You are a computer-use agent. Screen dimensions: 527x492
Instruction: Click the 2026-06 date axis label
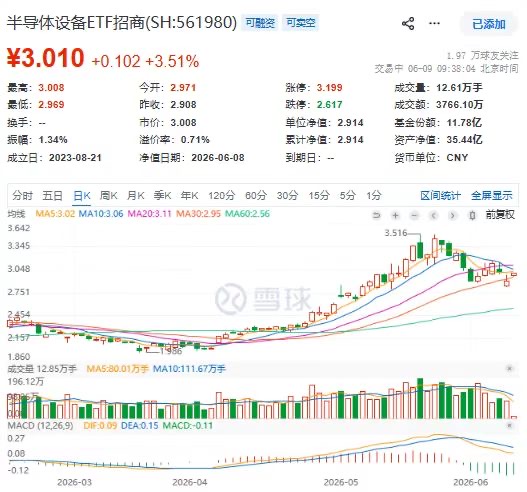(x=471, y=483)
